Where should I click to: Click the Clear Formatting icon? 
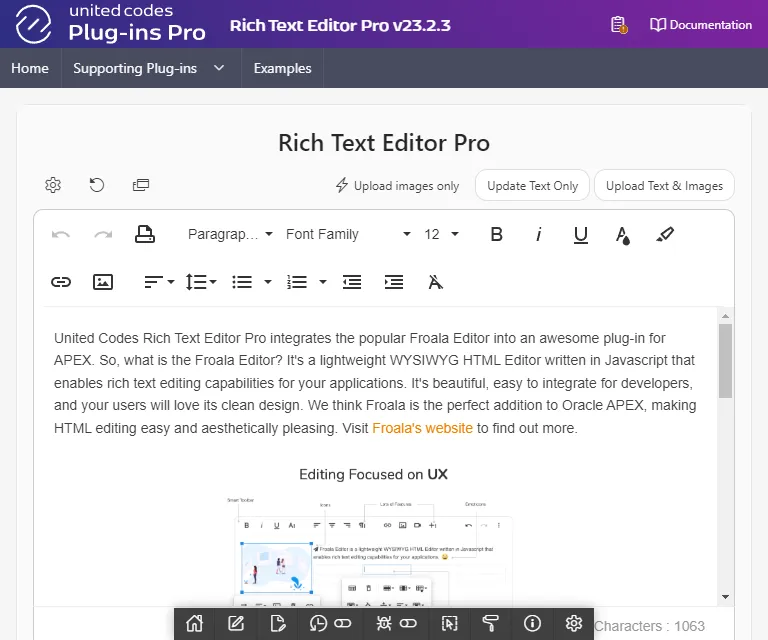(435, 282)
